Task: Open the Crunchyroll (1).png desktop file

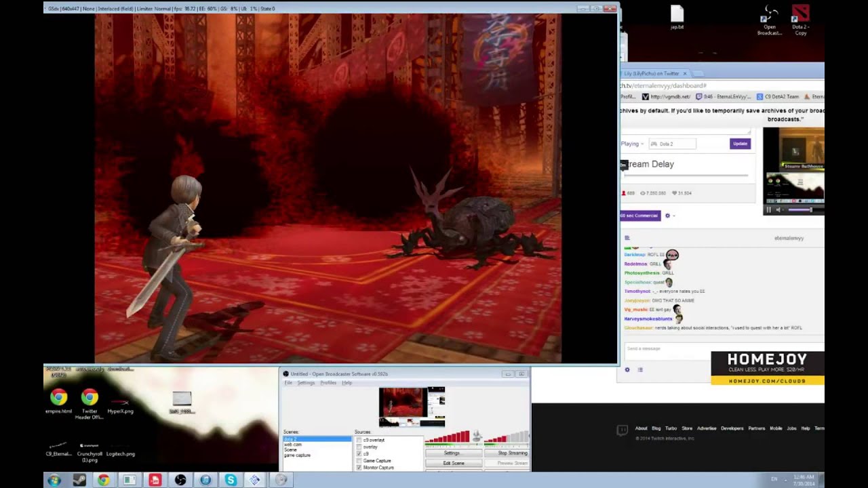Action: coord(90,451)
